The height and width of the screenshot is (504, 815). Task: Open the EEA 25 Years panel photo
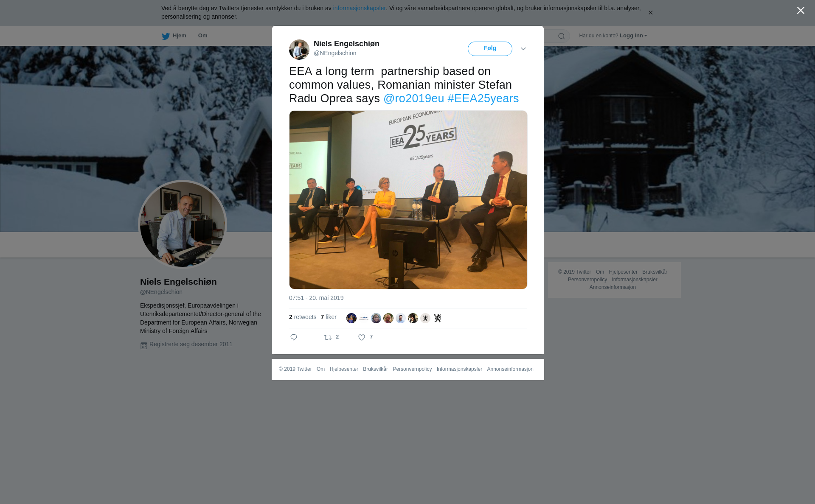point(408,200)
